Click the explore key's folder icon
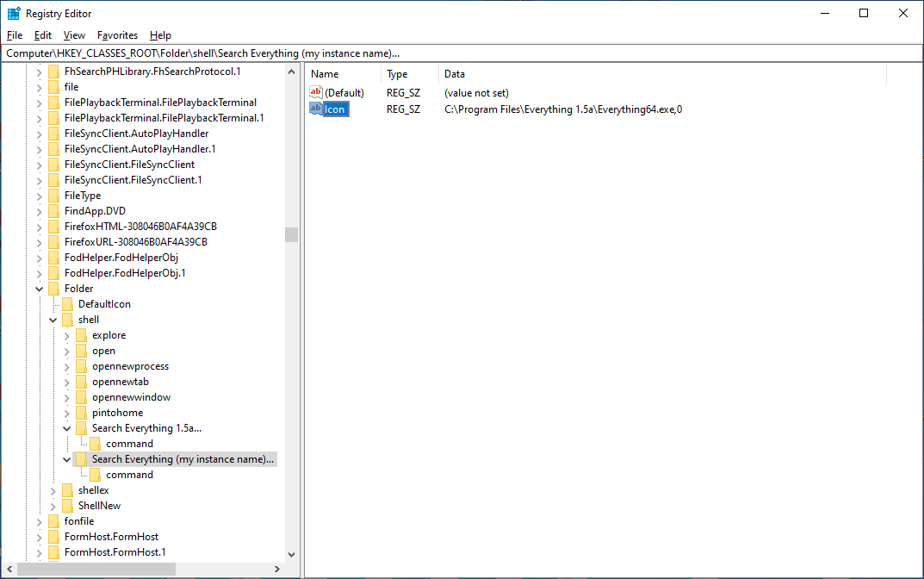The width and height of the screenshot is (924, 579). click(81, 335)
